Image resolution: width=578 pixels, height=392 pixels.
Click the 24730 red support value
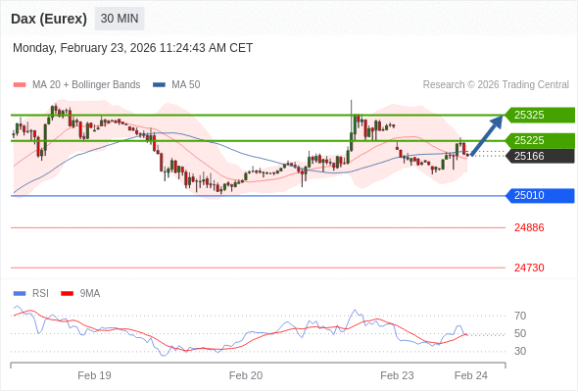[x=529, y=268]
